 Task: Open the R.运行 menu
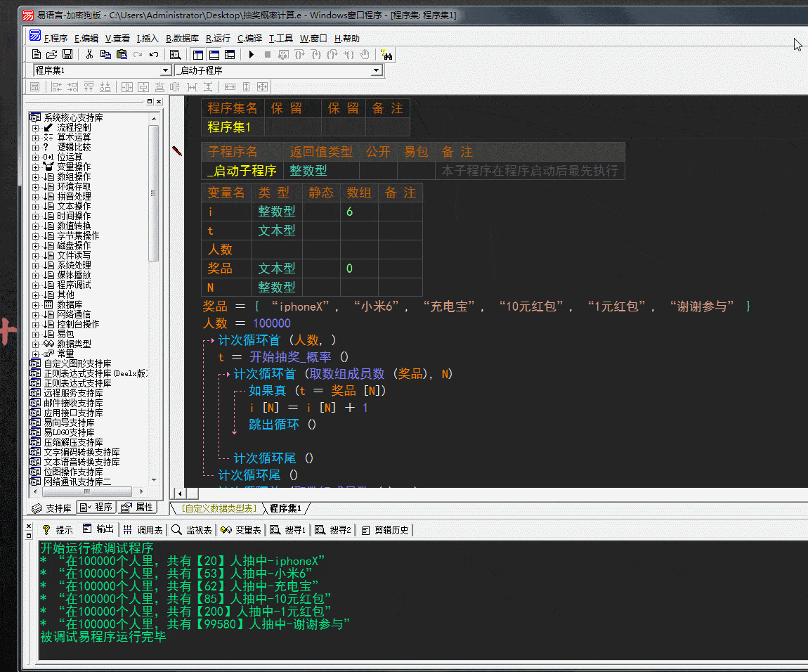pyautogui.click(x=218, y=39)
